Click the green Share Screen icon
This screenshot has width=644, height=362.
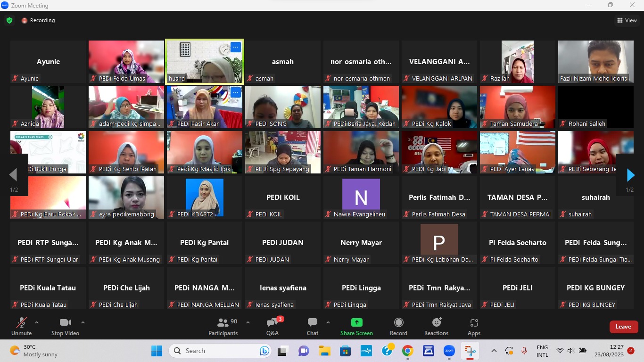click(356, 323)
